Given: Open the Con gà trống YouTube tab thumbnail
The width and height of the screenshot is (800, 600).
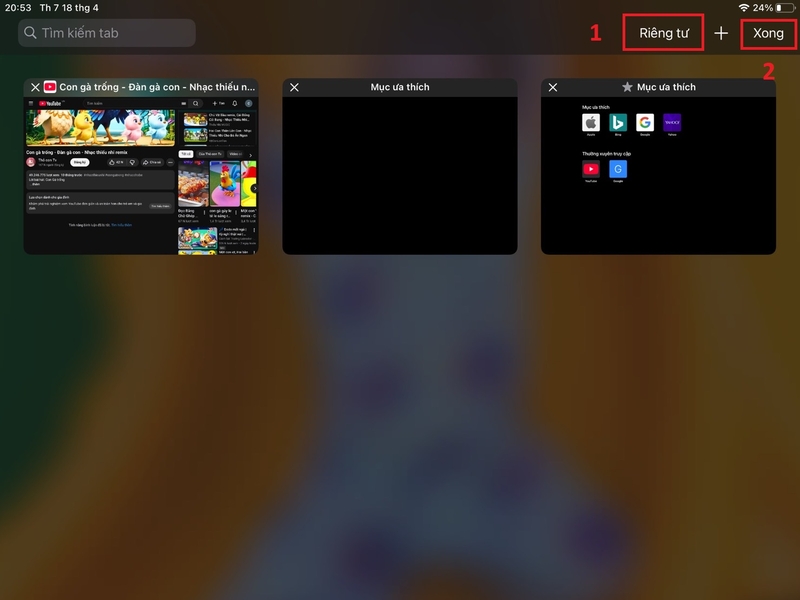Looking at the screenshot, I should pos(141,176).
